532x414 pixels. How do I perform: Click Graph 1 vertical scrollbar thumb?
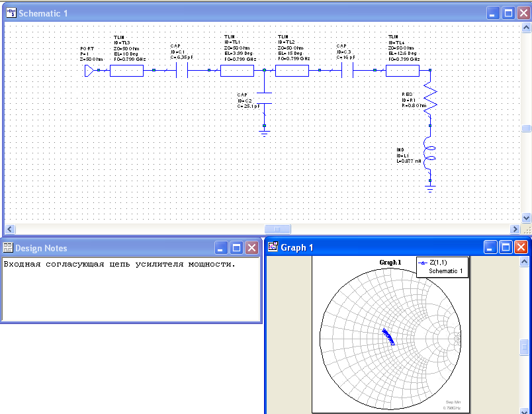click(524, 348)
